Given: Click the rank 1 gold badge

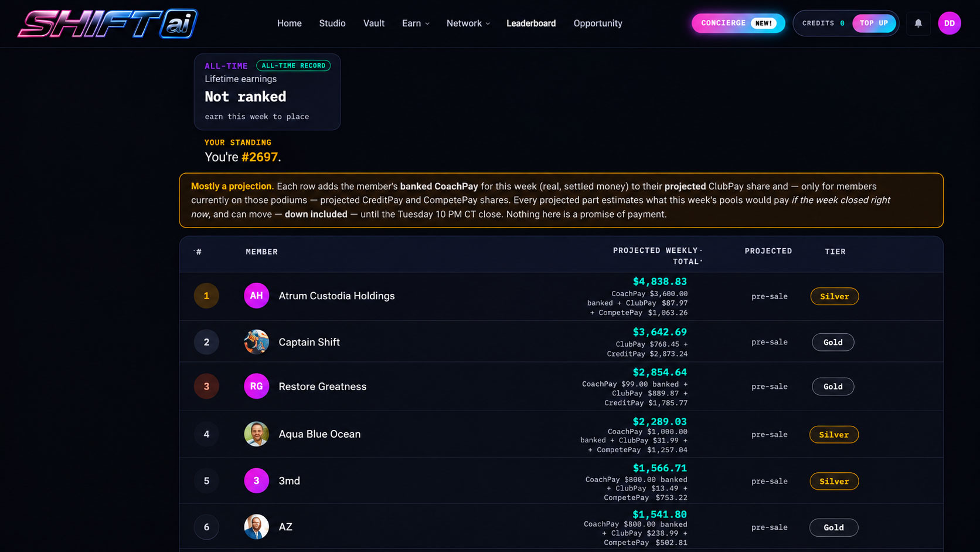Looking at the screenshot, I should click(206, 296).
